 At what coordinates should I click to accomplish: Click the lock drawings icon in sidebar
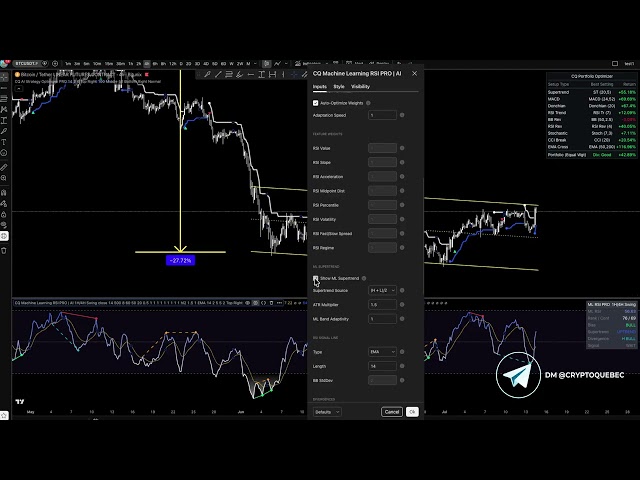click(x=4, y=214)
